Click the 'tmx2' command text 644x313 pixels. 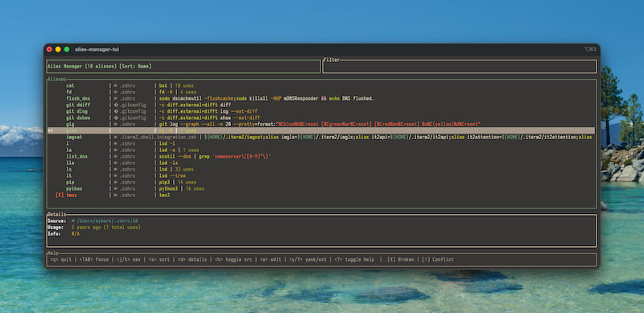165,195
